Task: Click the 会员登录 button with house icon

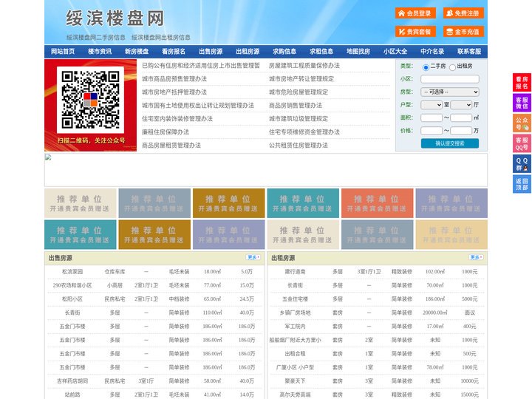Action: pyautogui.click(x=415, y=13)
